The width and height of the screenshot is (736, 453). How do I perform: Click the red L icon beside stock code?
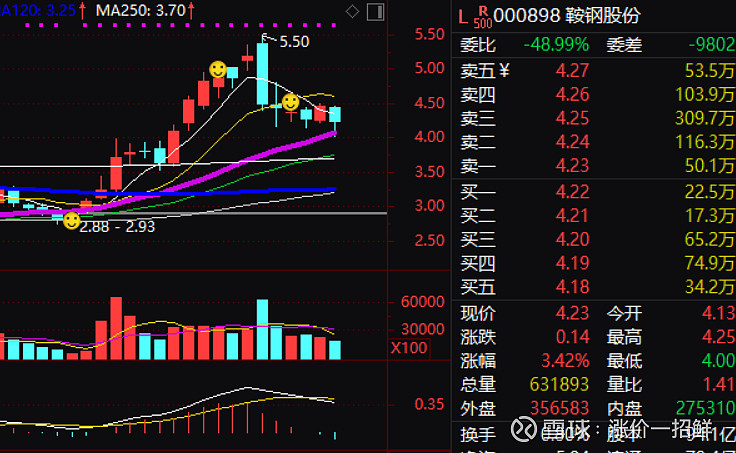[463, 17]
